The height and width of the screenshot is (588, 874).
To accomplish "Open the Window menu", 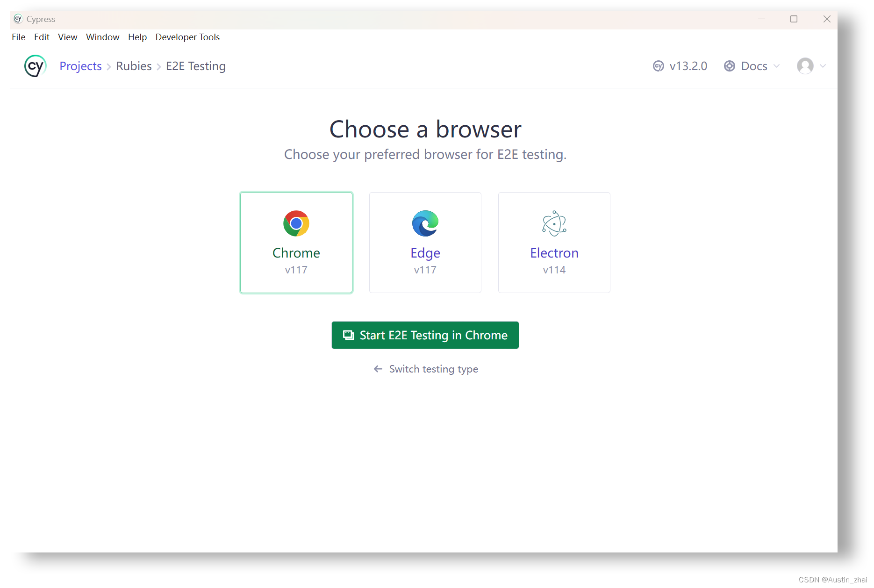I will (x=103, y=37).
